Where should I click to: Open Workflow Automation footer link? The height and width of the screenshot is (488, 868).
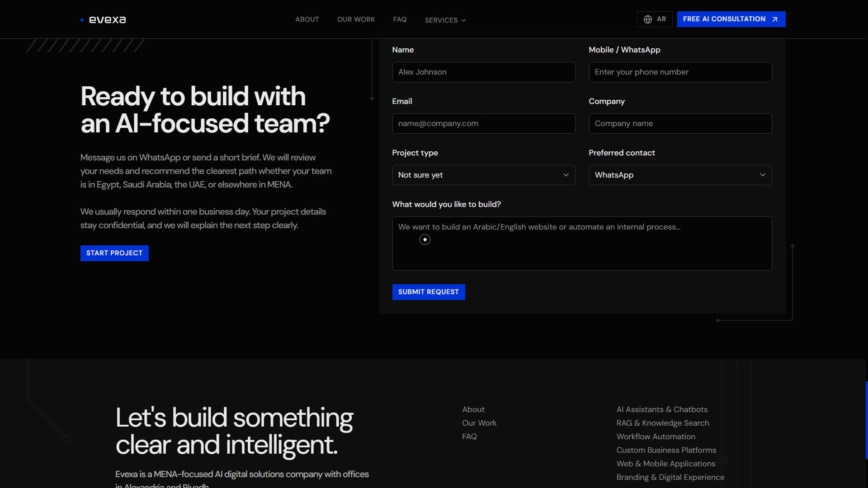(x=656, y=436)
